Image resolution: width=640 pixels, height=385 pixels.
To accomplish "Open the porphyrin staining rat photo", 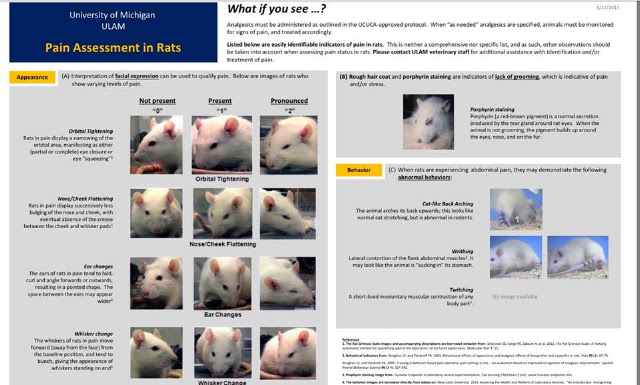I will tap(428, 122).
